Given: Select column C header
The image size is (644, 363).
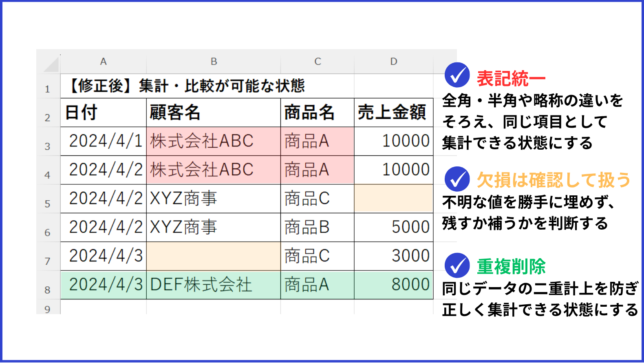Looking at the screenshot, I should point(318,62).
